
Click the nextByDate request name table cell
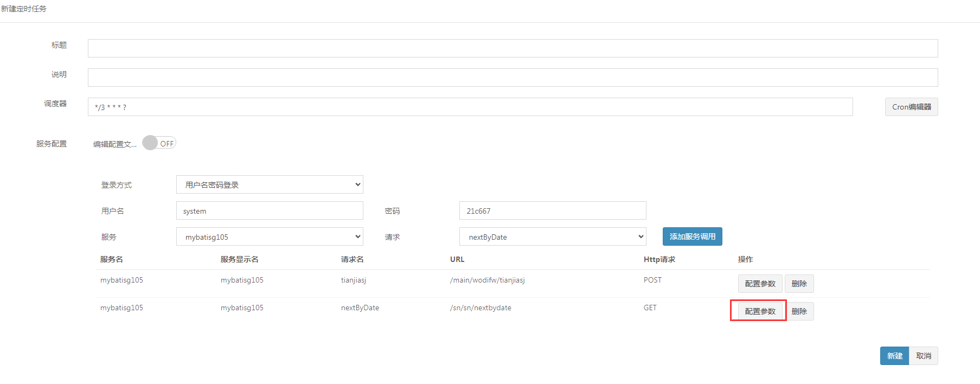pos(360,308)
